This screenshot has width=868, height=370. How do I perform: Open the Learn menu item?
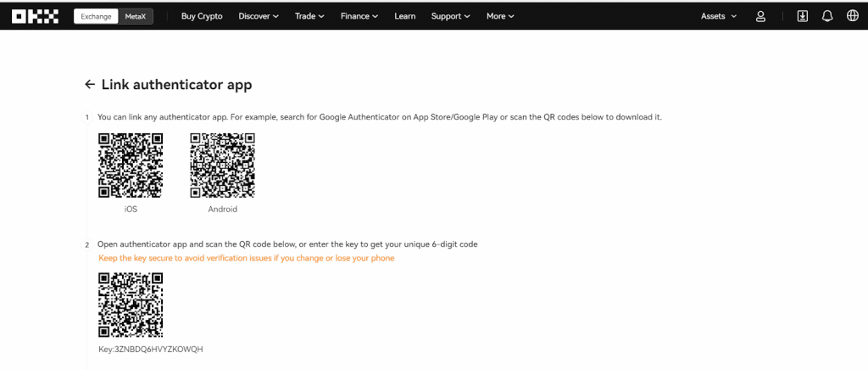[404, 17]
